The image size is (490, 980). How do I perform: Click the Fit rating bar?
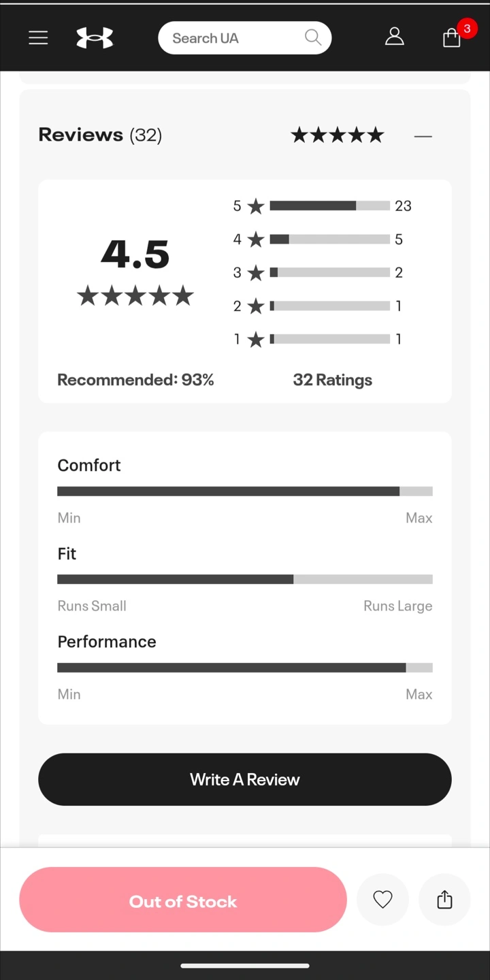tap(245, 579)
